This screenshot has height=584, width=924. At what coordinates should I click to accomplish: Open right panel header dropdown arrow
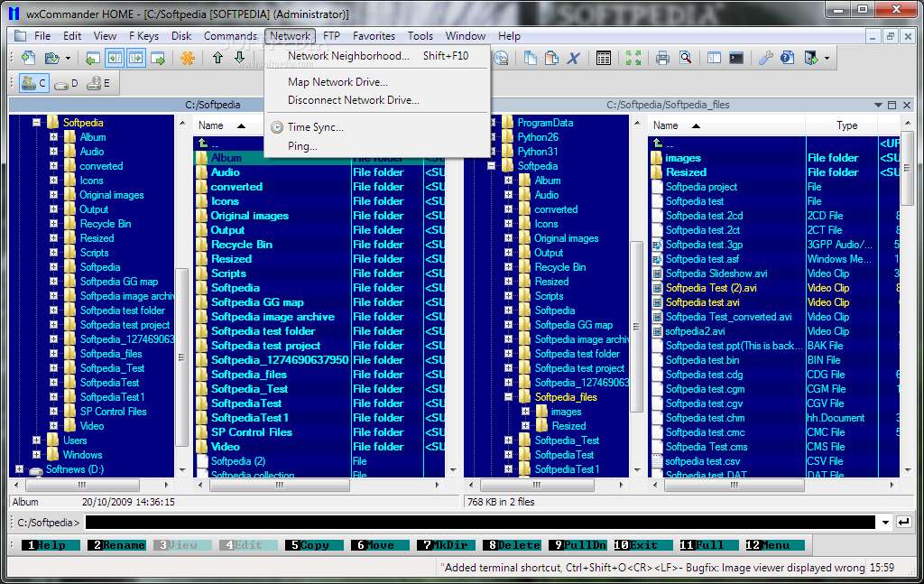[x=878, y=105]
